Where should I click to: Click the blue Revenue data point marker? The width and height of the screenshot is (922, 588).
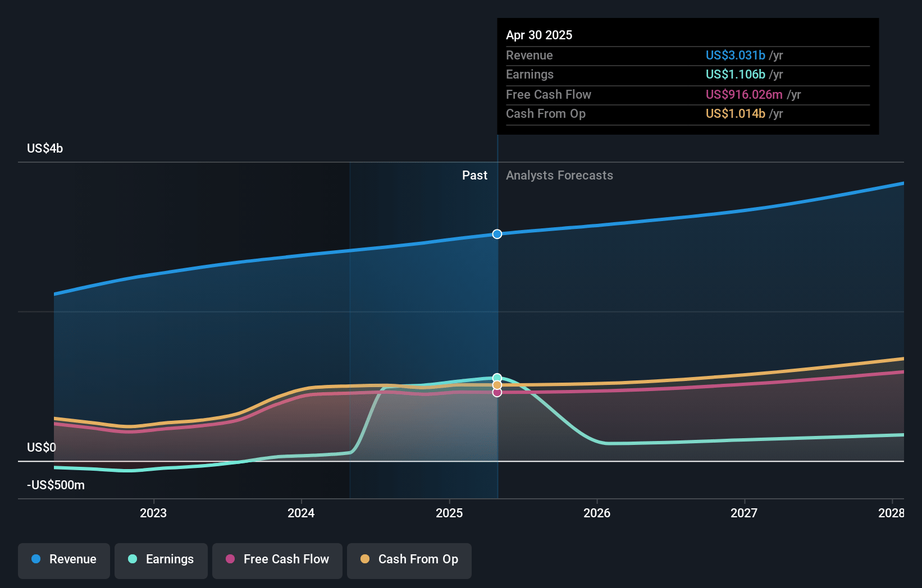point(497,234)
